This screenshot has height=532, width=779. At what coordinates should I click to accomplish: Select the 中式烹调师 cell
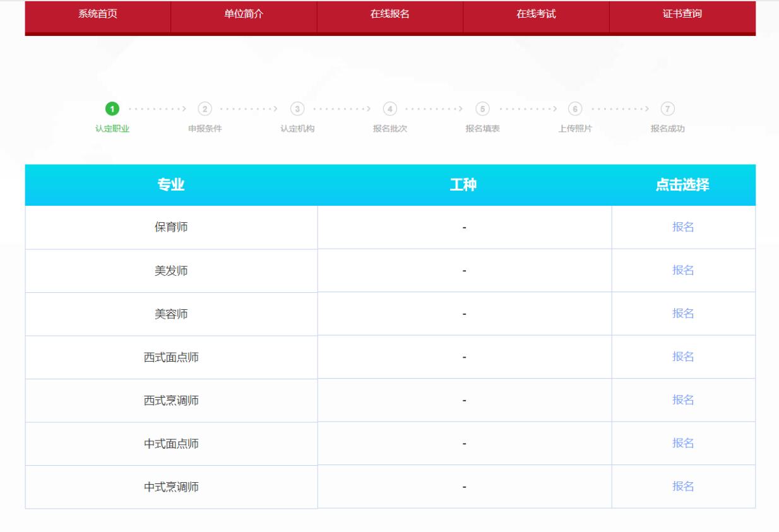point(171,487)
